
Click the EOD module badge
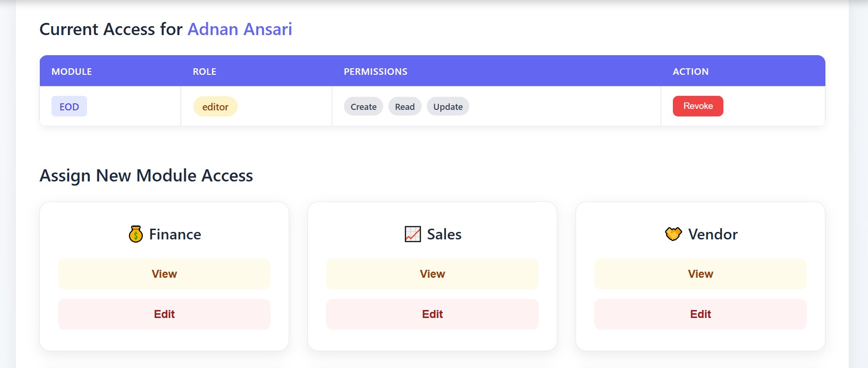[x=69, y=107]
